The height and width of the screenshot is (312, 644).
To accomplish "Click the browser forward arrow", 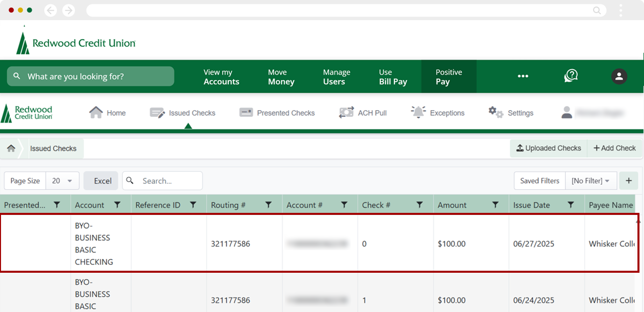I will 68,10.
